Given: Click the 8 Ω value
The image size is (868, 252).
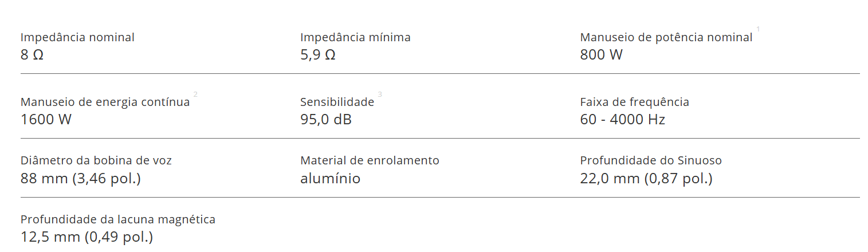Looking at the screenshot, I should [32, 55].
